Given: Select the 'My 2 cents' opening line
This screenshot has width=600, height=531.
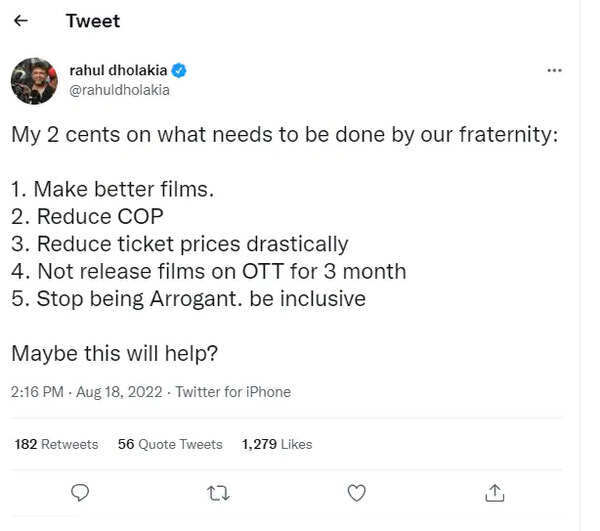Looking at the screenshot, I should [283, 135].
